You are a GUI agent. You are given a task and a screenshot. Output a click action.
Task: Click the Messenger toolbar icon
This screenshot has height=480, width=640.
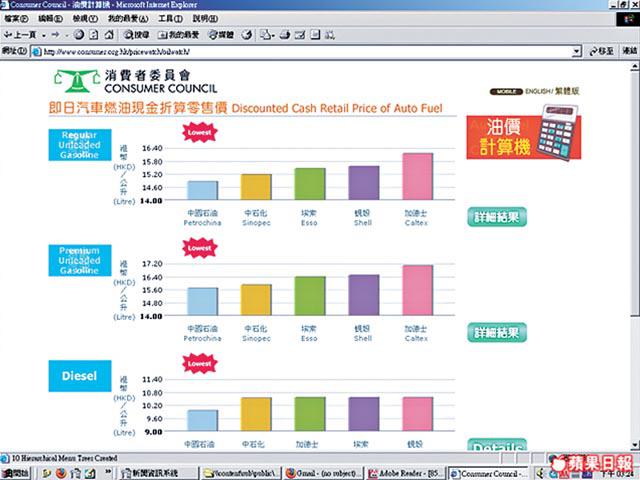pos(330,35)
